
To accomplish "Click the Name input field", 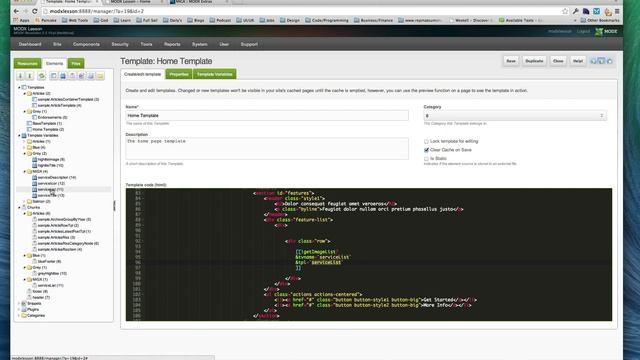I will [267, 116].
